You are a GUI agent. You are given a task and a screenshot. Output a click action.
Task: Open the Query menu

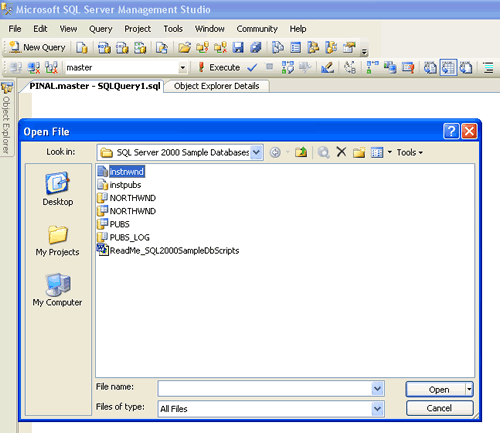click(x=101, y=29)
